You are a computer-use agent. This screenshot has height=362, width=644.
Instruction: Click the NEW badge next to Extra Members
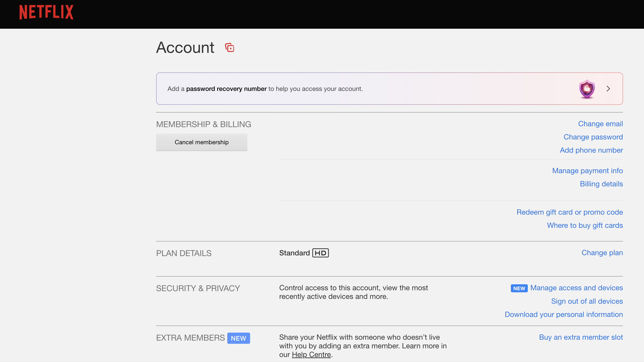click(238, 338)
